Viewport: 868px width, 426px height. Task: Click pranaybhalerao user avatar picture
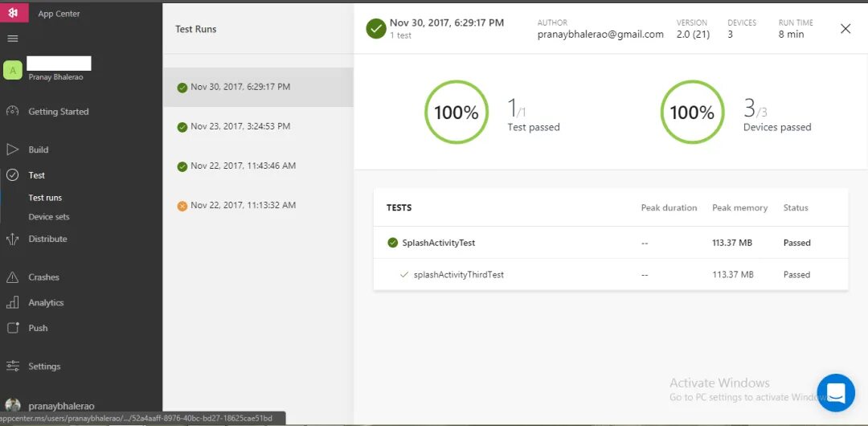13,405
